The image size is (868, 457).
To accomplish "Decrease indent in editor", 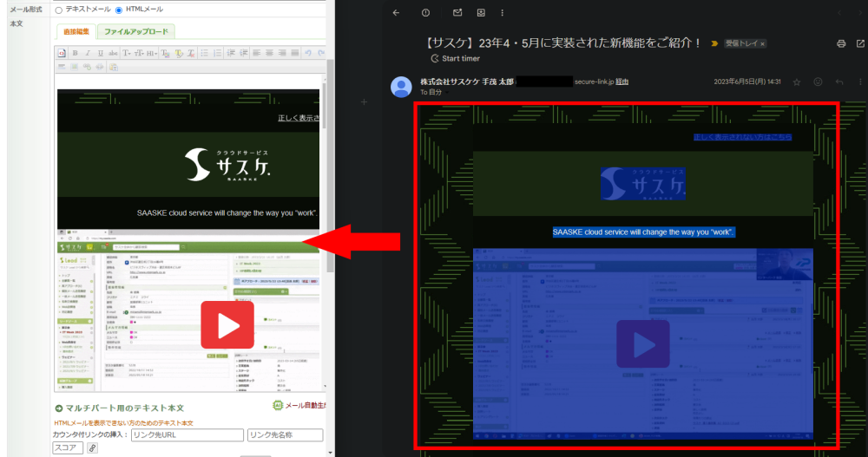I will coord(232,53).
